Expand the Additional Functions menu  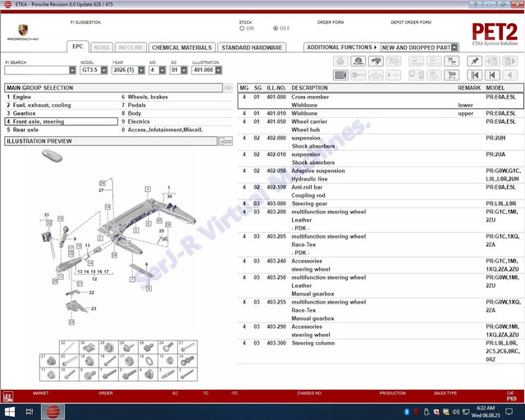pos(342,48)
